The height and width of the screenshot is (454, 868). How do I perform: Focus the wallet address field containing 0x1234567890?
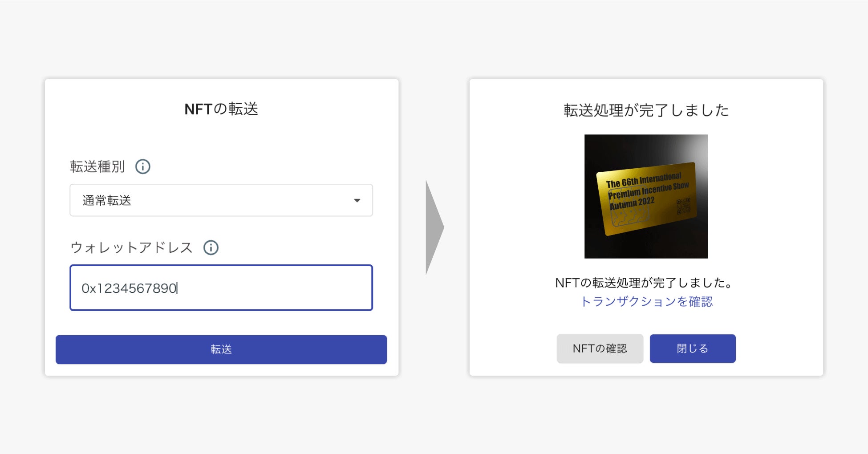coord(221,288)
